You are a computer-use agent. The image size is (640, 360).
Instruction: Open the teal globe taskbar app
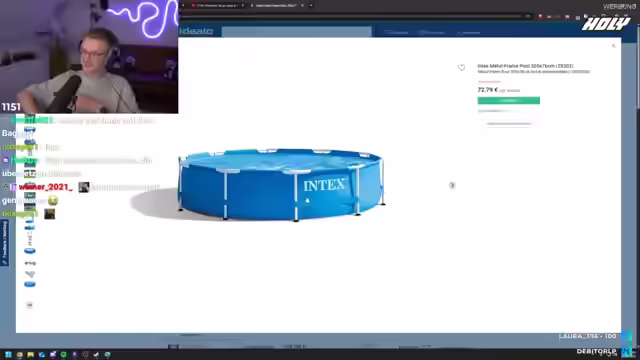click(x=107, y=355)
